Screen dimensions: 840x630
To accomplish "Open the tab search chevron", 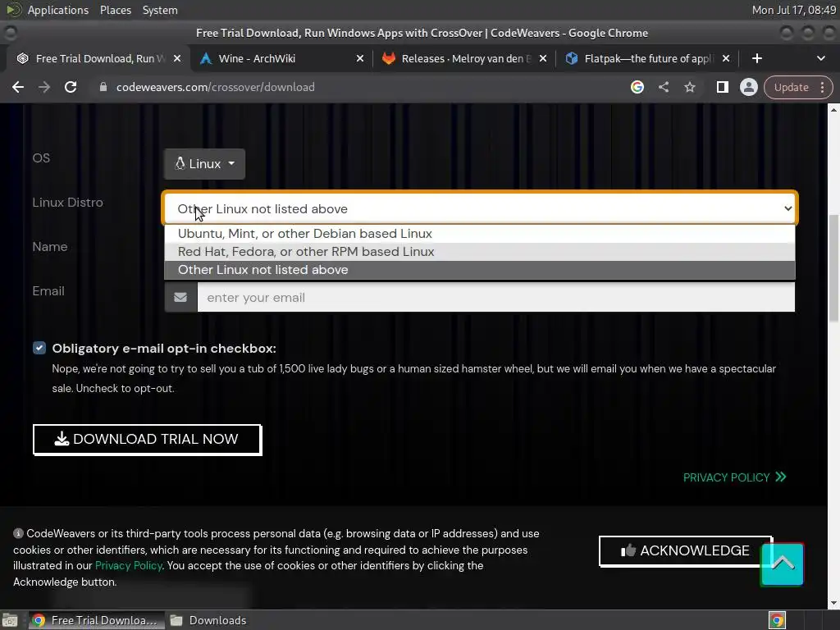I will (x=820, y=58).
